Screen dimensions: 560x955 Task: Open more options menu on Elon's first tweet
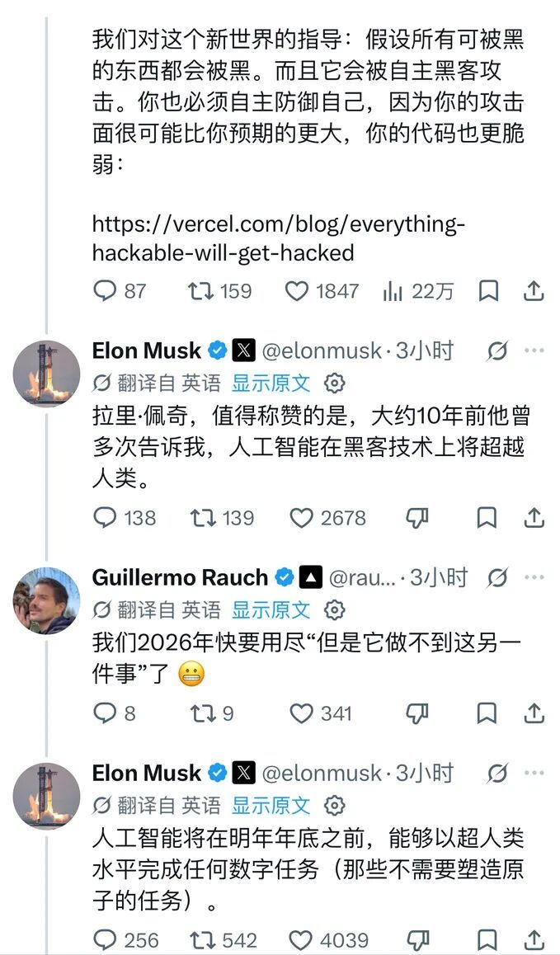coord(534,350)
